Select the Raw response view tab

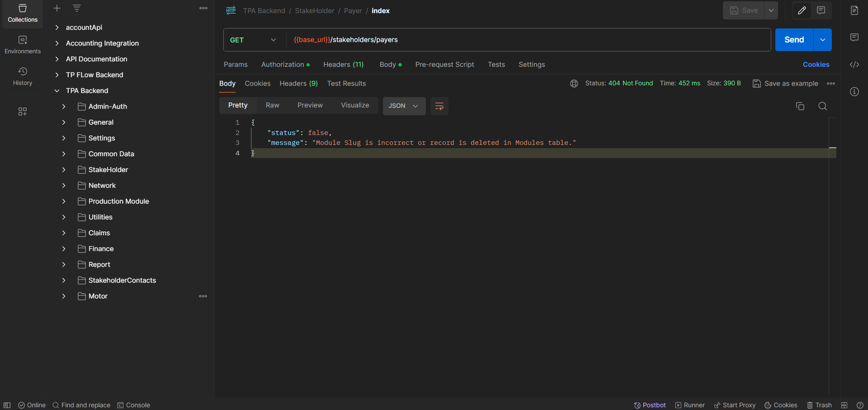pyautogui.click(x=272, y=105)
